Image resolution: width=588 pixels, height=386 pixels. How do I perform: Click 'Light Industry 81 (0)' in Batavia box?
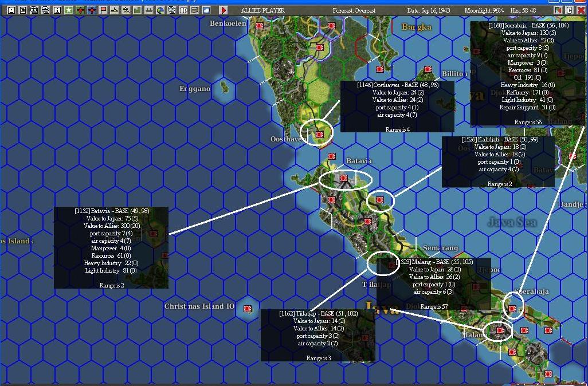coord(111,270)
